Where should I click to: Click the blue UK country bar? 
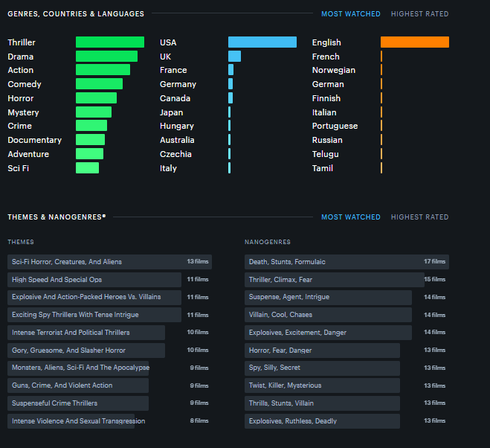[234, 57]
